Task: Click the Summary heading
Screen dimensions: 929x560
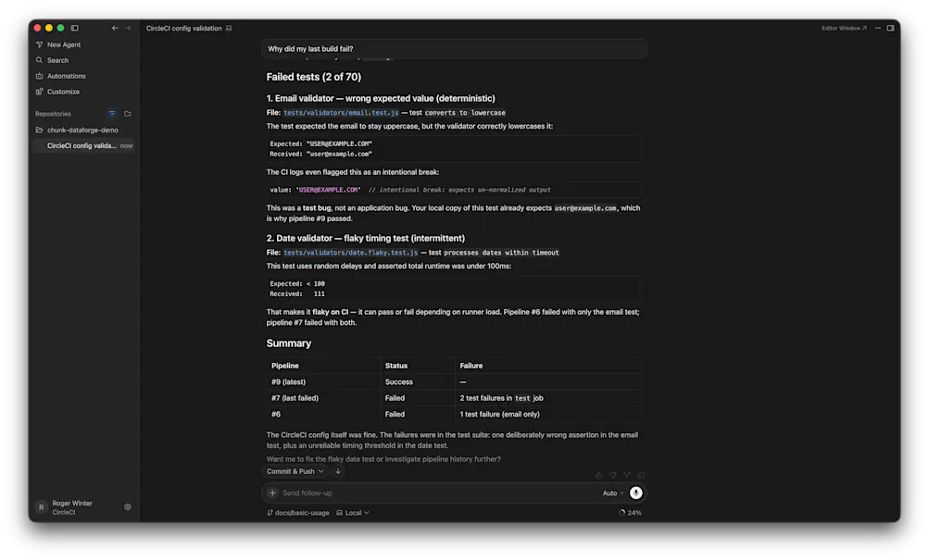Action: click(x=289, y=343)
